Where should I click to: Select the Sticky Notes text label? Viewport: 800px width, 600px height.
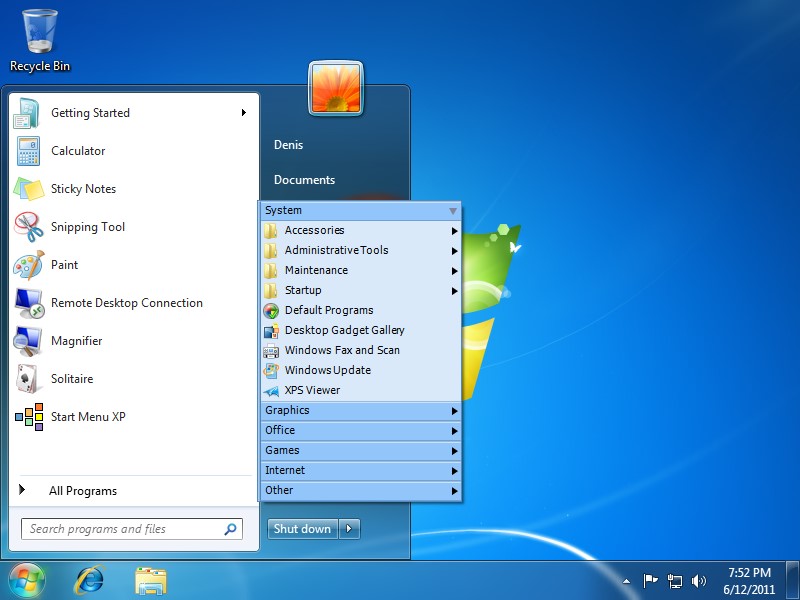coord(83,189)
